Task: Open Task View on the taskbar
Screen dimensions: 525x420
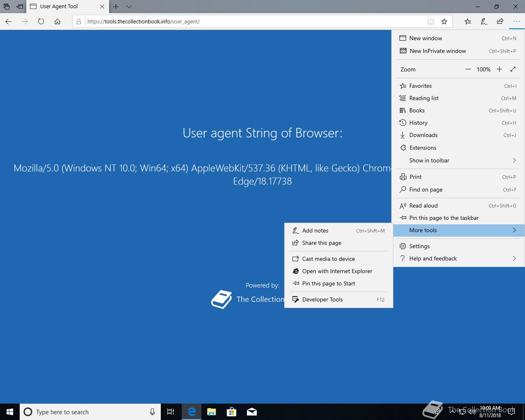Action: pyautogui.click(x=171, y=412)
